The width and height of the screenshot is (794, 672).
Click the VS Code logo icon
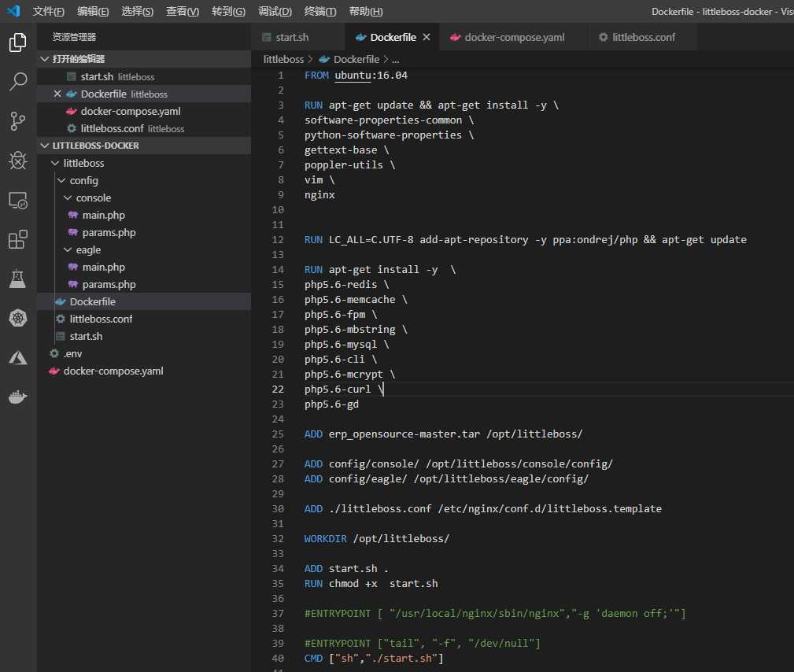(13, 11)
